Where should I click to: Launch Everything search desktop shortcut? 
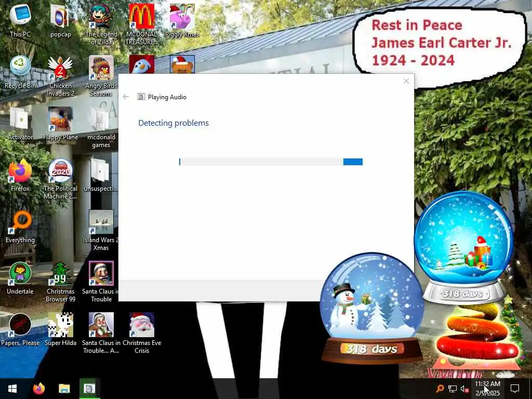coord(20,227)
